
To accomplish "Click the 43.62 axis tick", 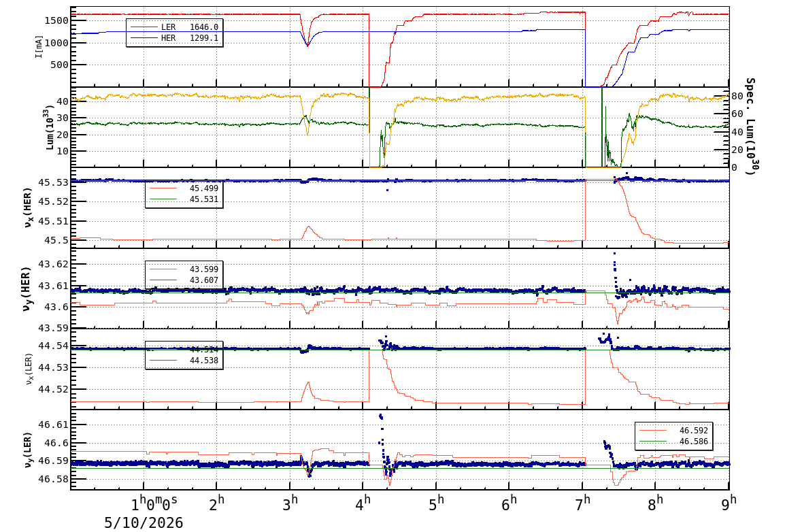I will point(53,264).
